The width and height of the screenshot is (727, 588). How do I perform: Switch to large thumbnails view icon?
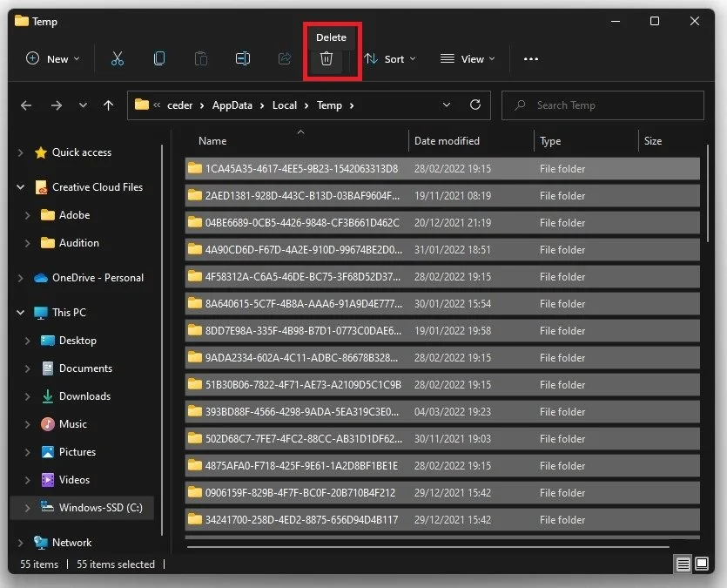click(x=702, y=564)
